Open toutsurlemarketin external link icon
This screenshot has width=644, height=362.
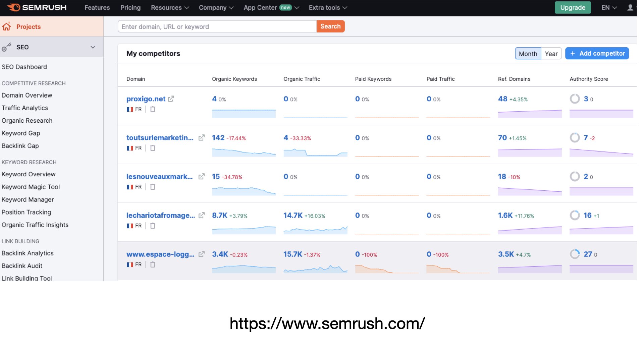coord(201,138)
